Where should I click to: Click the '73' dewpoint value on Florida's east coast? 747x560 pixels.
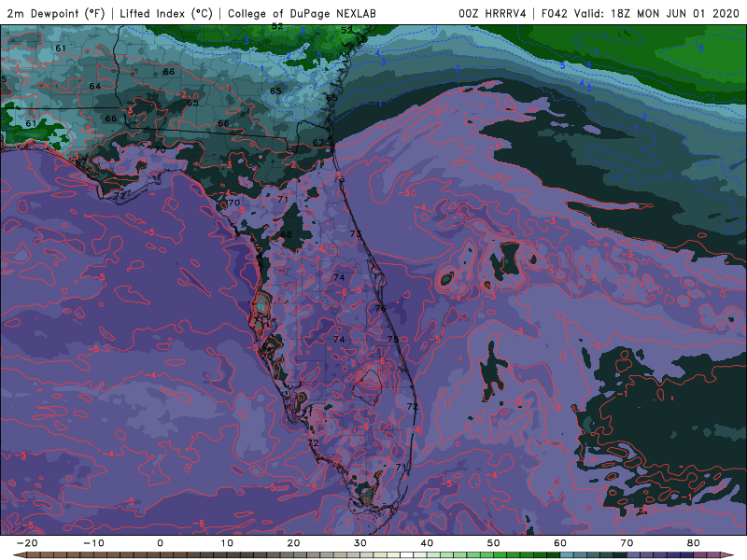point(356,234)
